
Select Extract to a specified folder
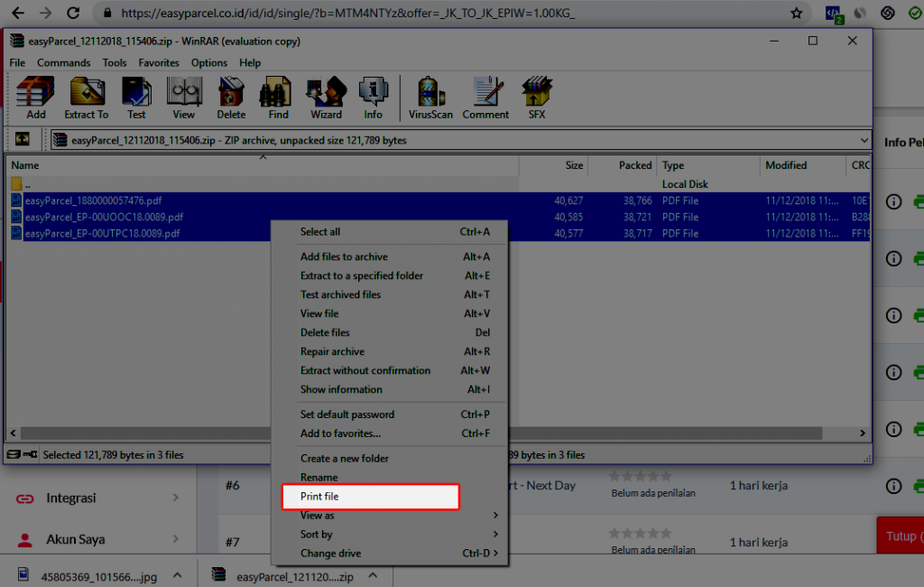[x=361, y=275]
